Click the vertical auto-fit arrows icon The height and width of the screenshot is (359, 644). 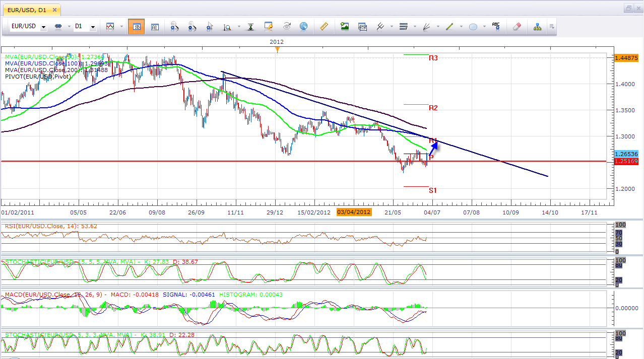click(250, 26)
